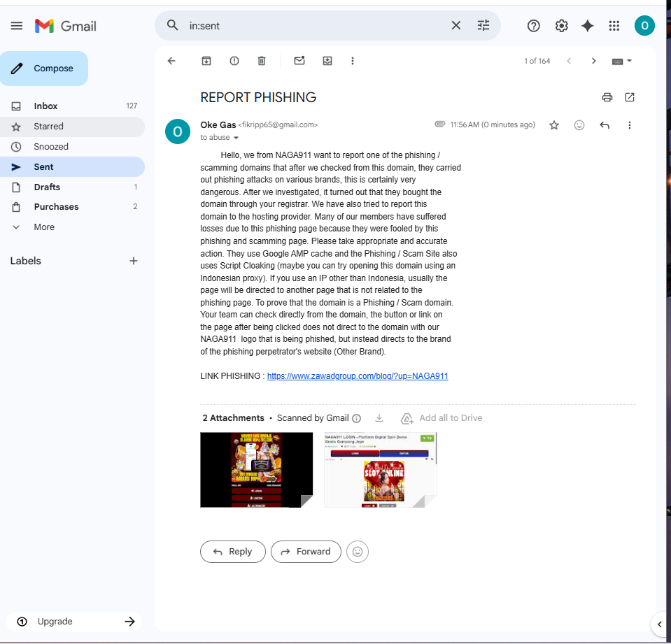Open the Starred folder
The width and height of the screenshot is (671, 644).
pos(72,127)
